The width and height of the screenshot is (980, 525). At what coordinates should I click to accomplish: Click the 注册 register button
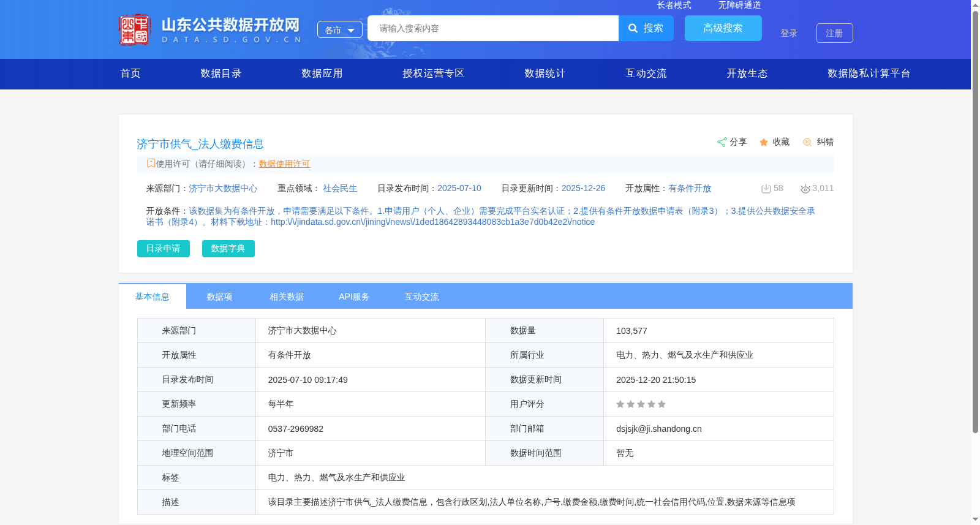835,33
